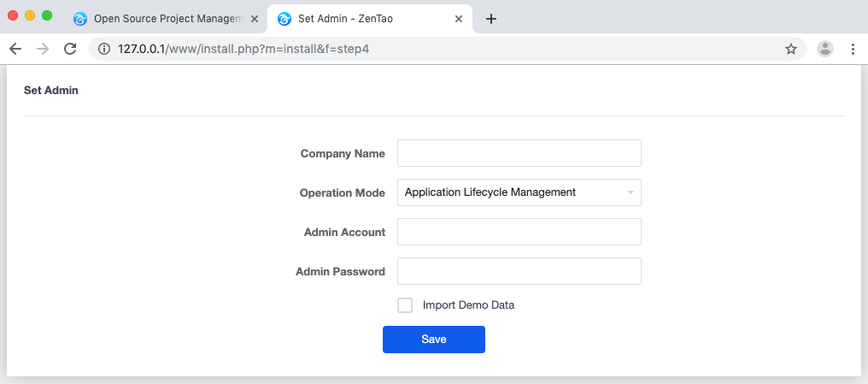
Task: Close the Set Admin - ZenTao tab
Action: pyautogui.click(x=460, y=19)
